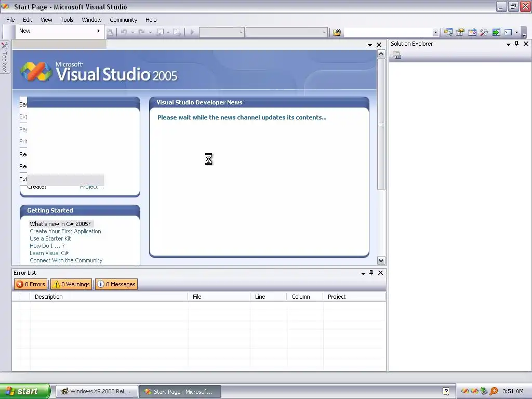Open the other windows dropdown beside Command Window
Screen dimensions: 532x399
(x=516, y=33)
